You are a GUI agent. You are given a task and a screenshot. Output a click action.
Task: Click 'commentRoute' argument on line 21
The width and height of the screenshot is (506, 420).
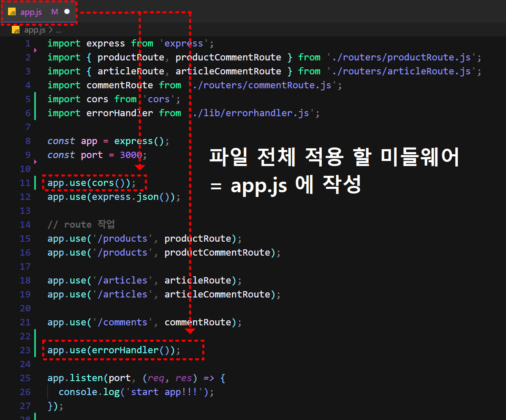198,322
